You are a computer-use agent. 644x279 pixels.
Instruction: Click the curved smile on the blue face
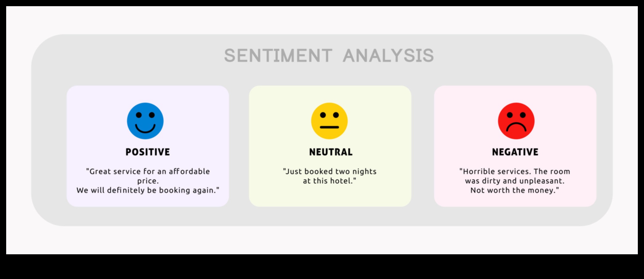coord(145,129)
